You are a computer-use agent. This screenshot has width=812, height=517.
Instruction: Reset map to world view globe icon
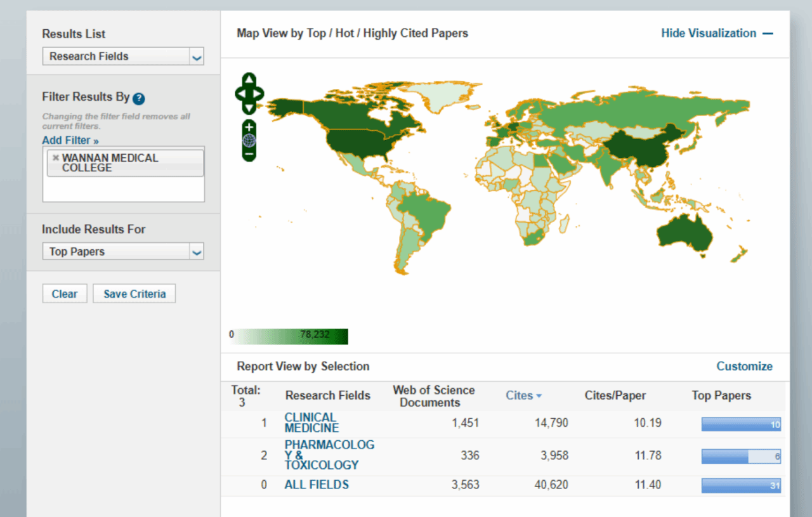point(249,140)
